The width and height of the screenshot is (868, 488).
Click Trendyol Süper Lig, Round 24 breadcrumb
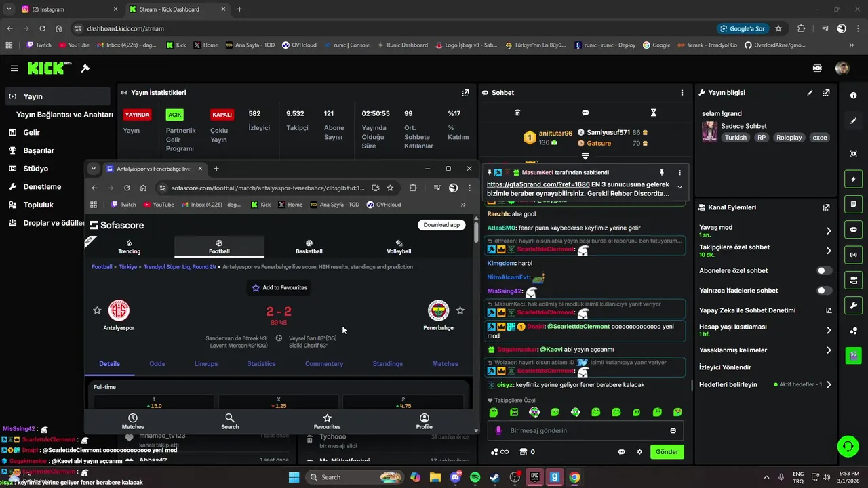pyautogui.click(x=180, y=267)
